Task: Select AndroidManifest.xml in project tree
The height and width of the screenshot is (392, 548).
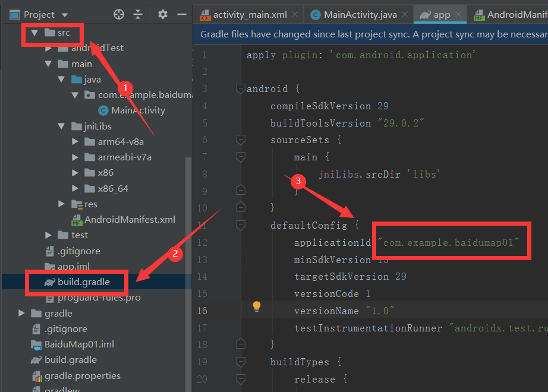Action: pyautogui.click(x=130, y=219)
